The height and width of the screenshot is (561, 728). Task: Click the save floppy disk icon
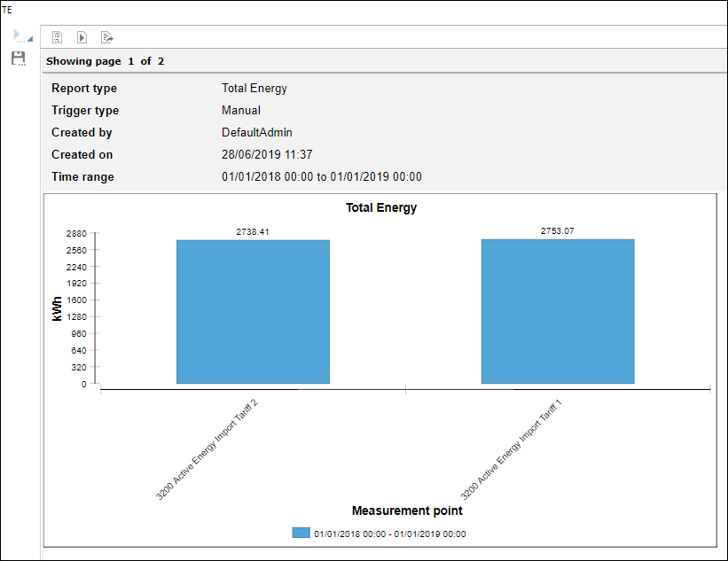pyautogui.click(x=18, y=58)
